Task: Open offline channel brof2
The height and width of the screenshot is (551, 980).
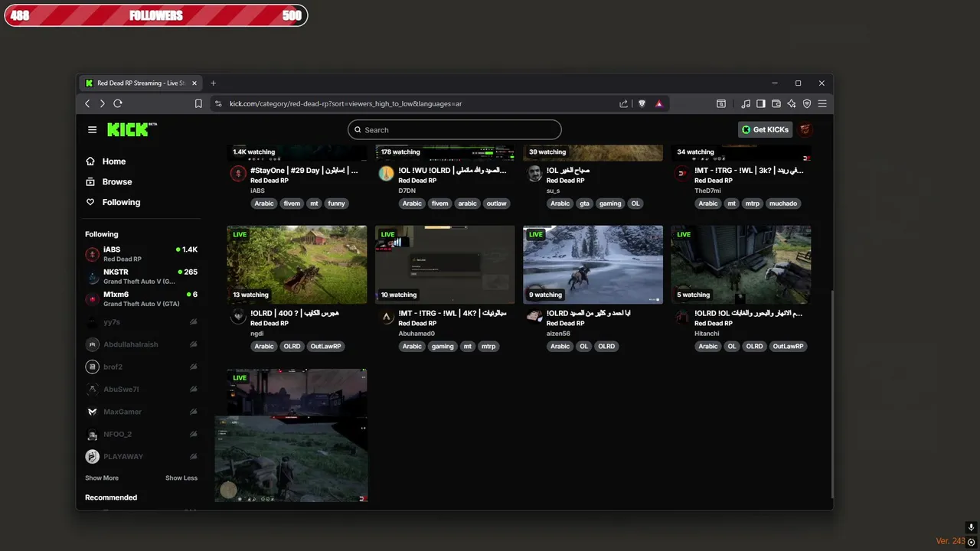Action: pos(142,367)
